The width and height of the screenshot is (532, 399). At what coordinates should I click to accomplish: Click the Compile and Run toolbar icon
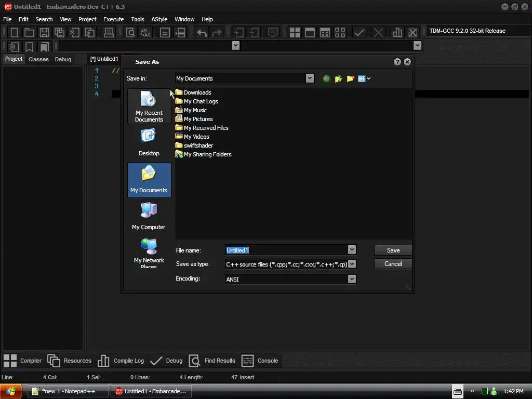coord(325,33)
